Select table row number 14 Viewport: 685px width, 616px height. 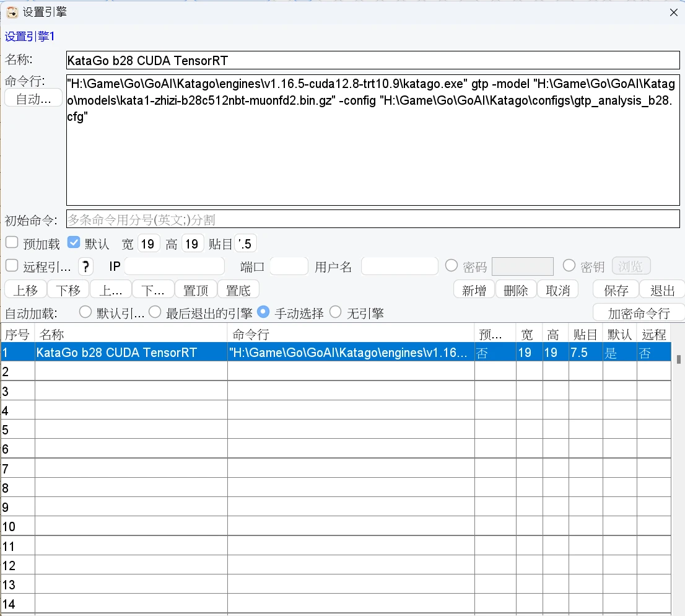tap(336, 604)
